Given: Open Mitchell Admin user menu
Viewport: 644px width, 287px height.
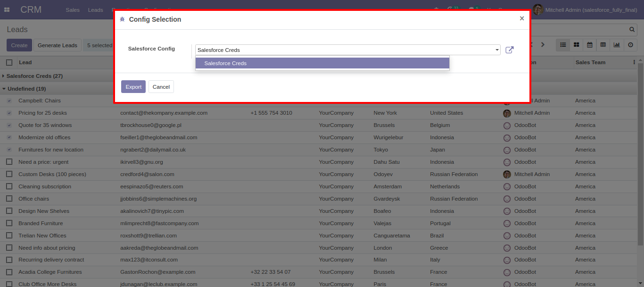Looking at the screenshot, I should coord(585,10).
